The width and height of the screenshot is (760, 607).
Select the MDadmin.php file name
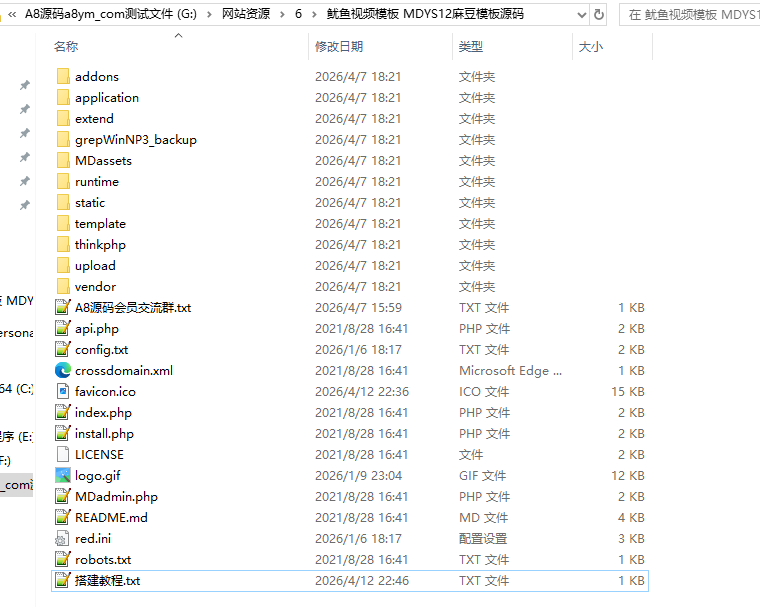[116, 497]
